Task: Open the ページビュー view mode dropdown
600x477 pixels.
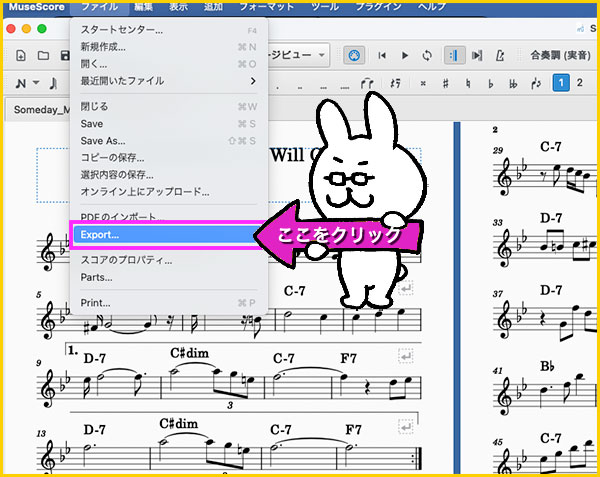Action: tap(298, 55)
